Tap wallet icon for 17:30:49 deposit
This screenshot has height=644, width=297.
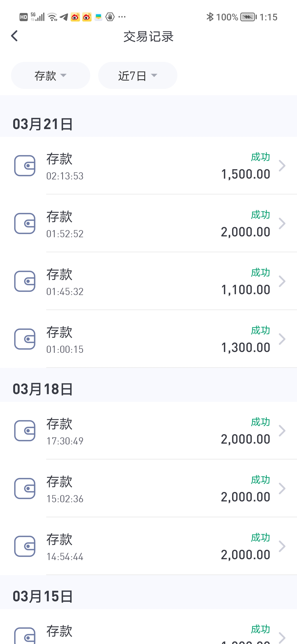pos(25,431)
